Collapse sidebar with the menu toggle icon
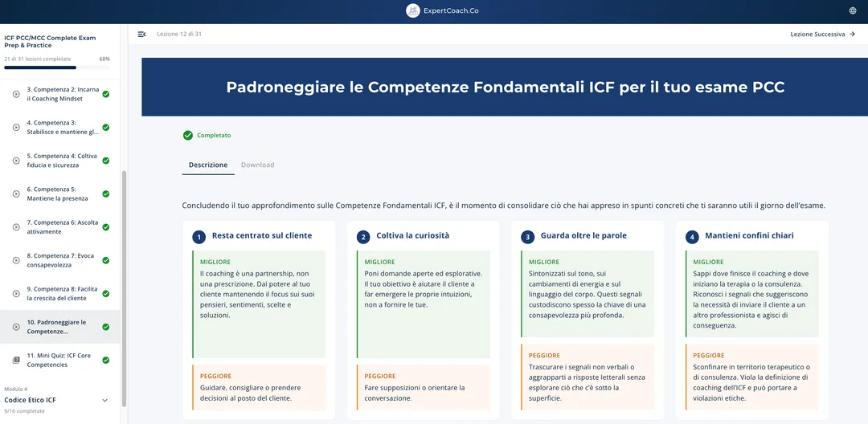The height and width of the screenshot is (424, 868). pos(141,35)
